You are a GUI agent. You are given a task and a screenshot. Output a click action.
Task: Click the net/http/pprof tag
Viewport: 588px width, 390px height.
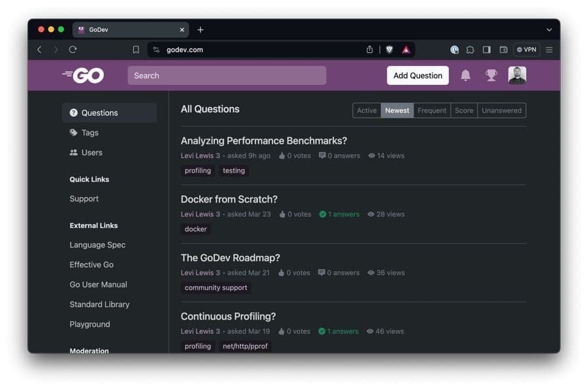[245, 346]
